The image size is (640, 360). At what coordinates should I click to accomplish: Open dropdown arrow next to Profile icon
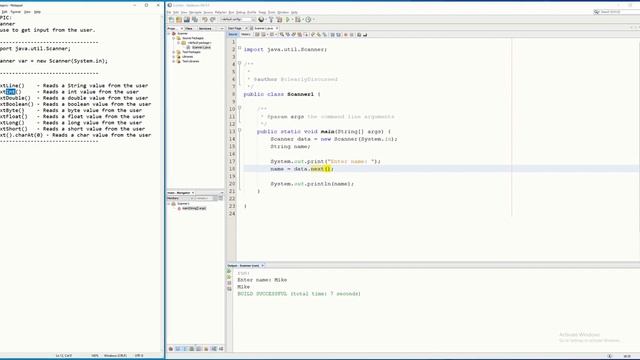click(313, 20)
